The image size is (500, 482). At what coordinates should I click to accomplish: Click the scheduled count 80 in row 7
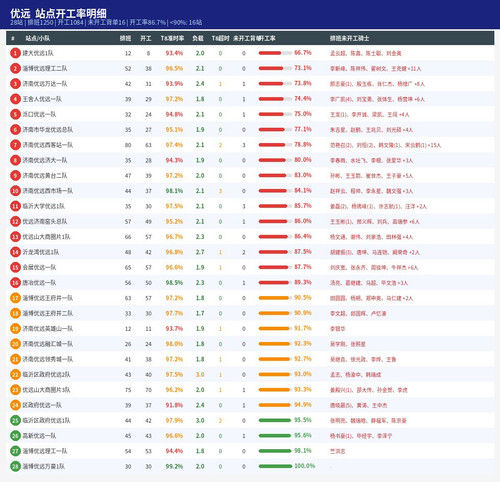(x=128, y=145)
